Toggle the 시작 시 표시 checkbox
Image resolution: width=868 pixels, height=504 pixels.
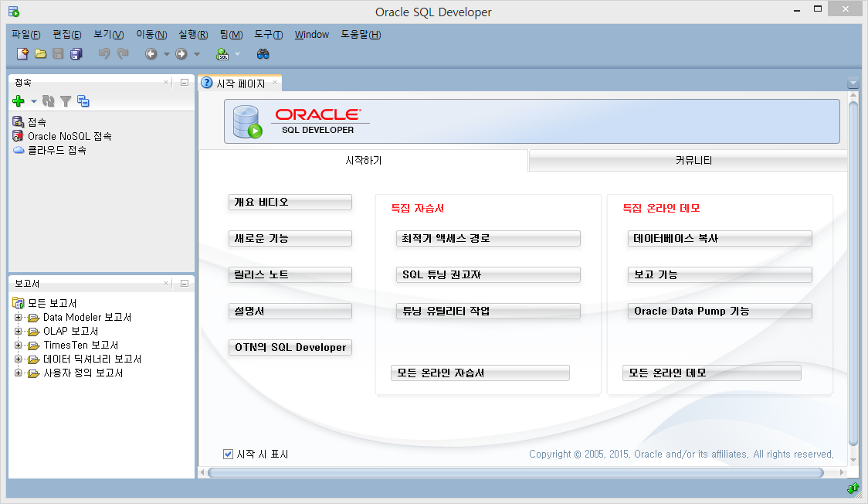(228, 455)
